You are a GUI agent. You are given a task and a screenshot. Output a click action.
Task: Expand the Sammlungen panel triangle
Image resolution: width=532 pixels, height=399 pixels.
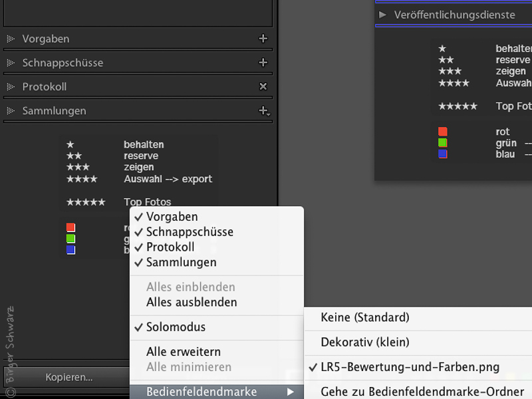point(11,111)
